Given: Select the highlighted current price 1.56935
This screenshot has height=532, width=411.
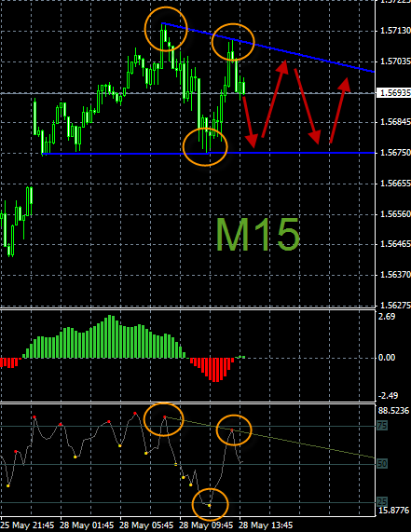Looking at the screenshot, I should point(394,93).
